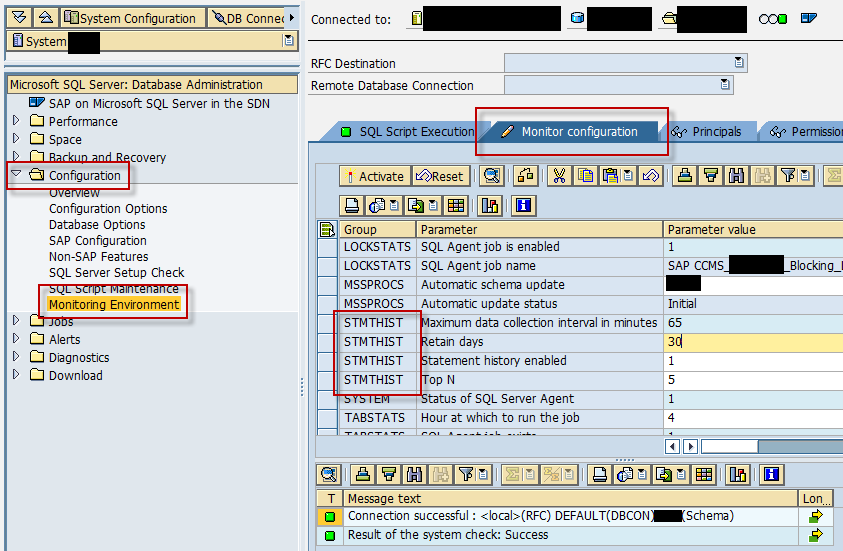
Task: Sort descending in the message toolbar
Action: tap(389, 474)
